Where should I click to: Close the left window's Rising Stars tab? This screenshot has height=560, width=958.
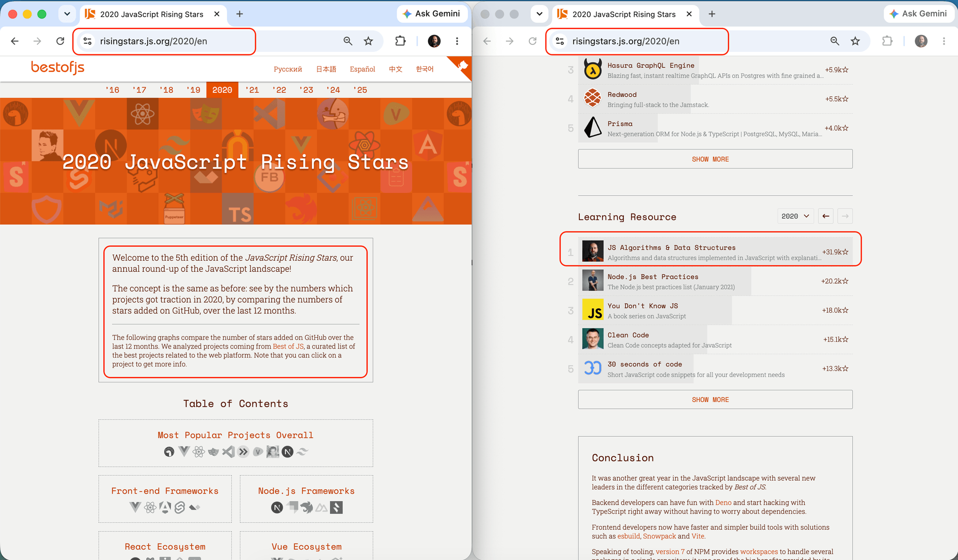click(x=217, y=14)
